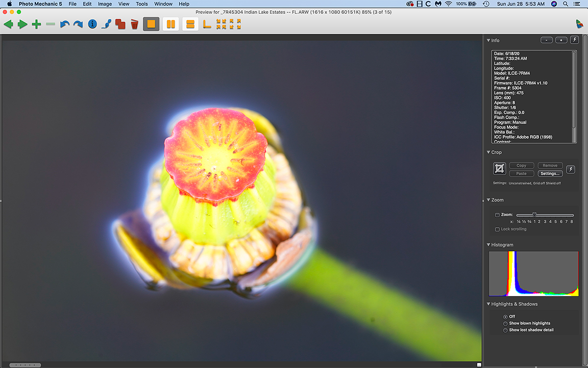
Task: Open the Help menu
Action: point(184,4)
